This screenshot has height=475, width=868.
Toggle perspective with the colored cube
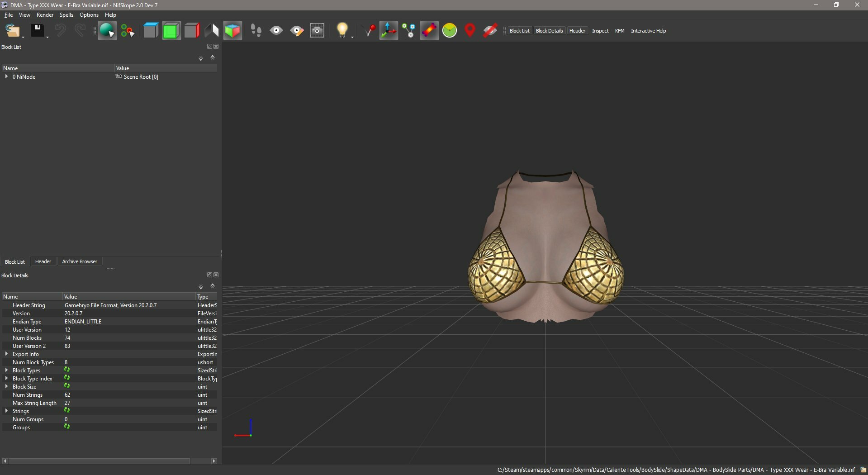232,31
